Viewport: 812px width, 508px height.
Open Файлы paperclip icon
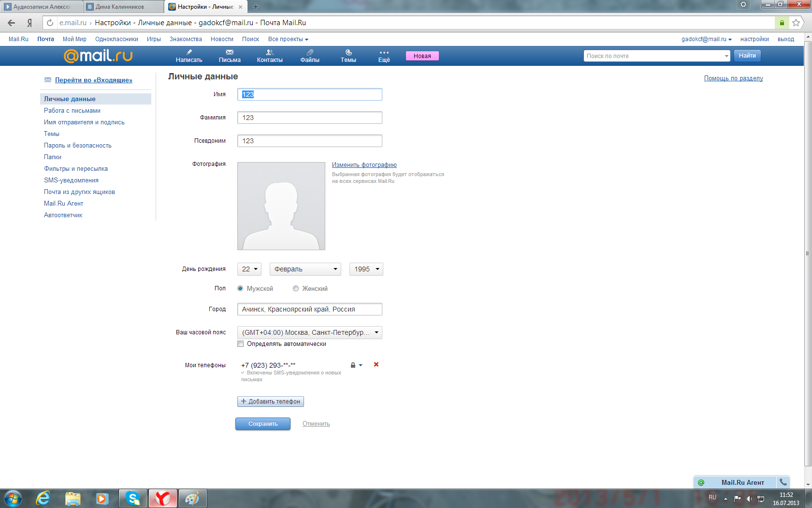coord(310,56)
